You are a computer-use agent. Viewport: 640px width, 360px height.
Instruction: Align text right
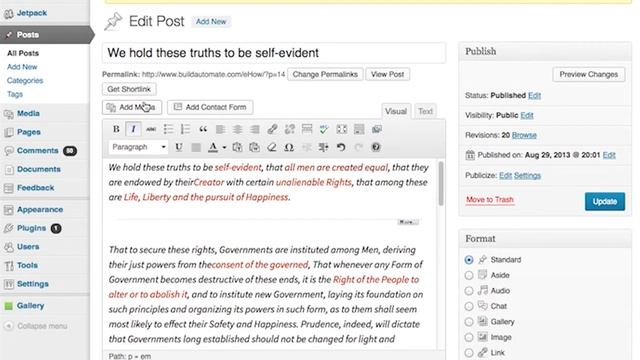pyautogui.click(x=255, y=129)
